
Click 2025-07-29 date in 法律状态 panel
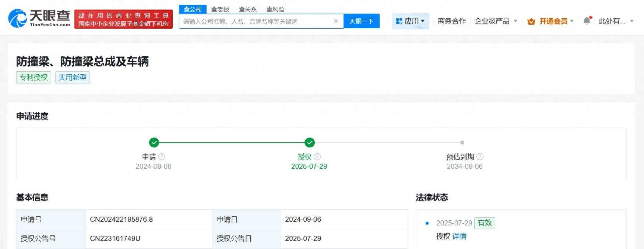coord(454,223)
